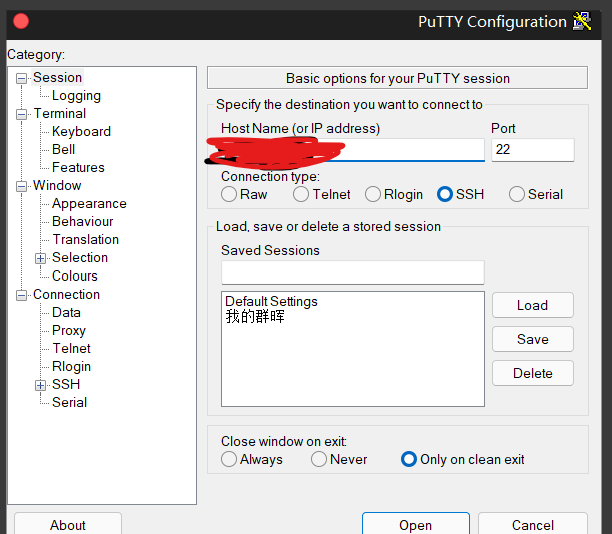Screen dimensions: 612x534
Task: Focus the Saved Sessions name field
Action: click(x=353, y=272)
